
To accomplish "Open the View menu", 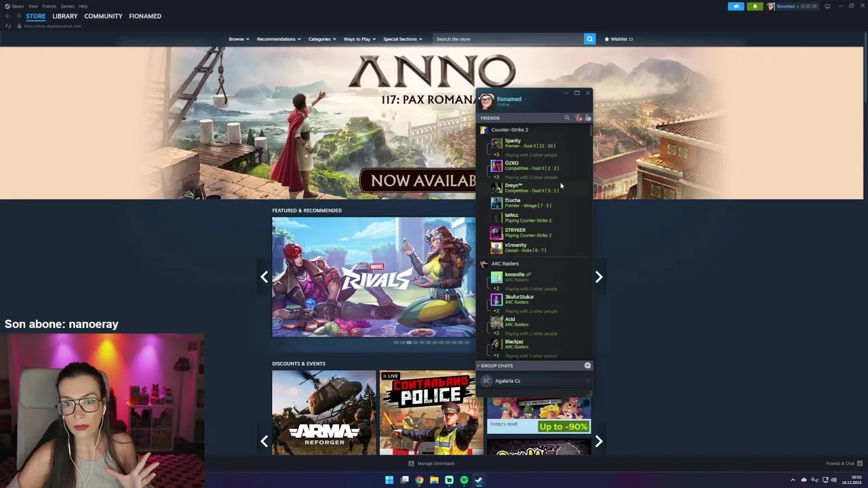I will point(33,6).
